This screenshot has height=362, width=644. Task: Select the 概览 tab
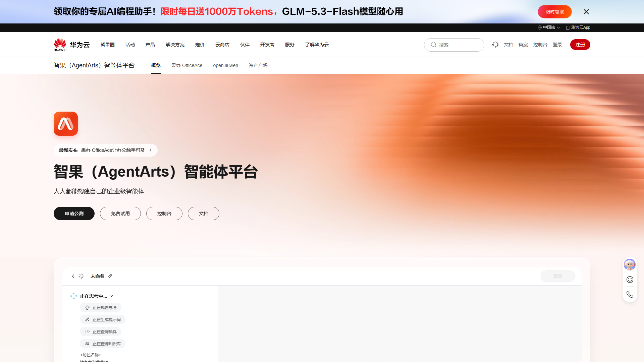tap(156, 65)
